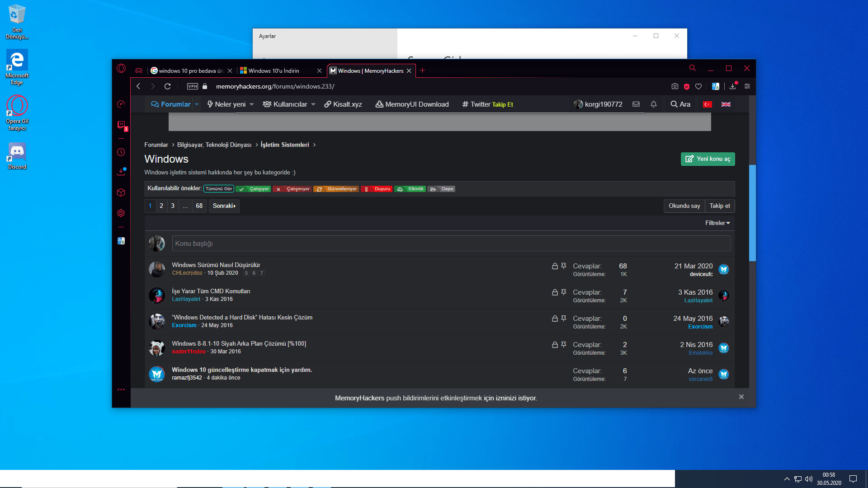Open the Filtreler dropdown
The width and height of the screenshot is (868, 488).
(x=717, y=223)
